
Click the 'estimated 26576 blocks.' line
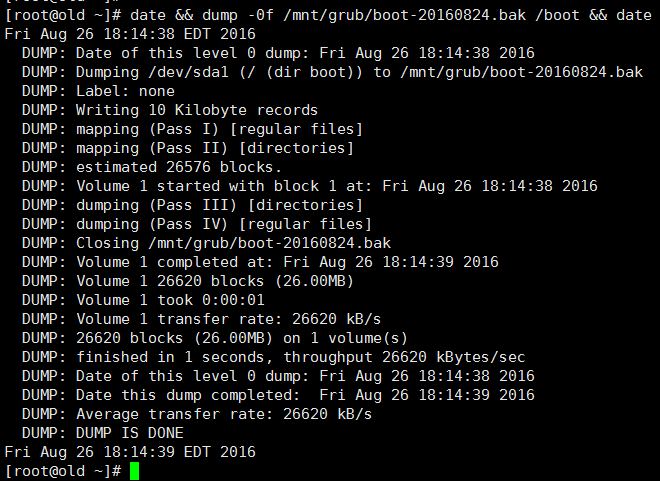(x=152, y=167)
